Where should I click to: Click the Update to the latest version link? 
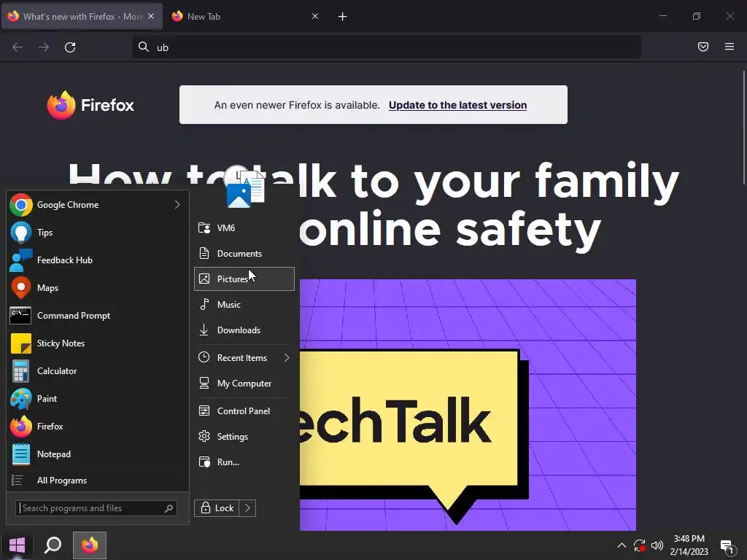tap(457, 105)
